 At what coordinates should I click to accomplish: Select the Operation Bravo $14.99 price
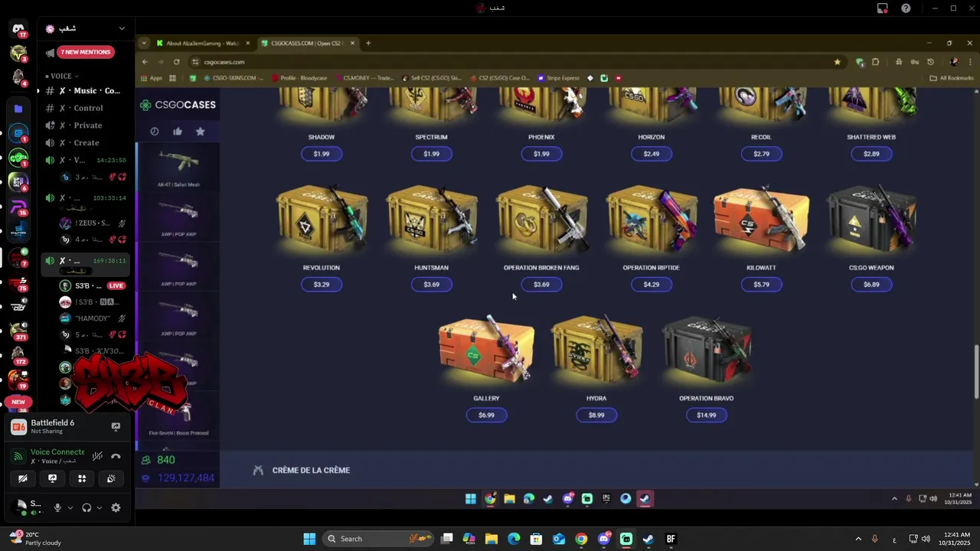(706, 416)
